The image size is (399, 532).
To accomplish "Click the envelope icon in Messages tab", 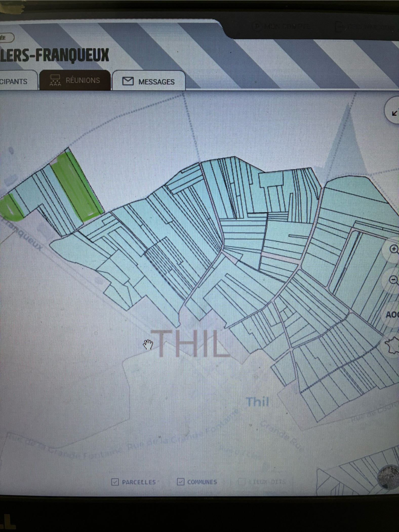I will (x=128, y=81).
